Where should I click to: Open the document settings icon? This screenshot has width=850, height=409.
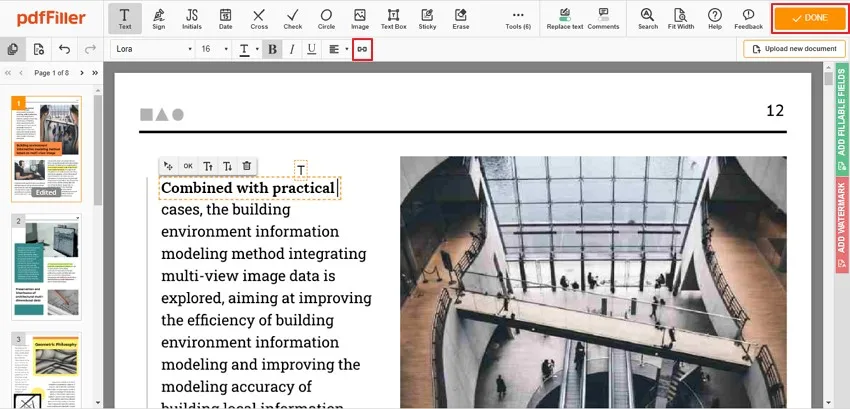coord(38,49)
